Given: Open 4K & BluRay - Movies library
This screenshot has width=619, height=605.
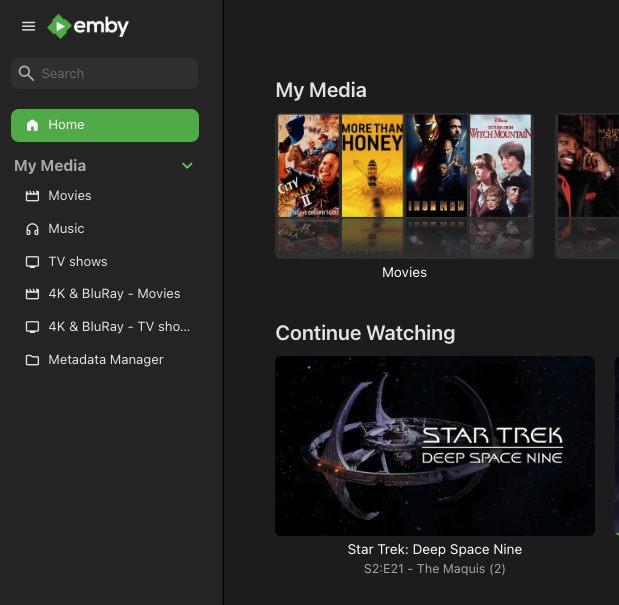Looking at the screenshot, I should [x=105, y=294].
